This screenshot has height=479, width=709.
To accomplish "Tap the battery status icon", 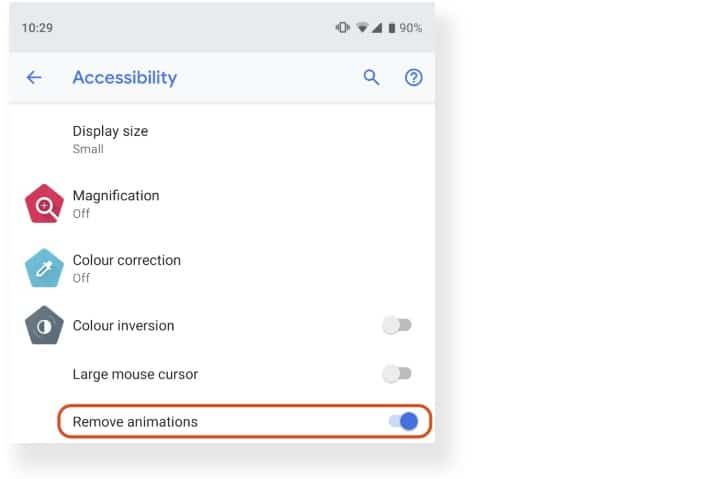I will coord(392,28).
